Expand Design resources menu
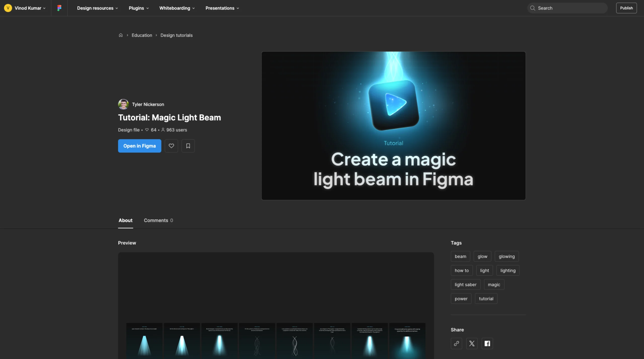This screenshot has width=644, height=359. tap(97, 8)
